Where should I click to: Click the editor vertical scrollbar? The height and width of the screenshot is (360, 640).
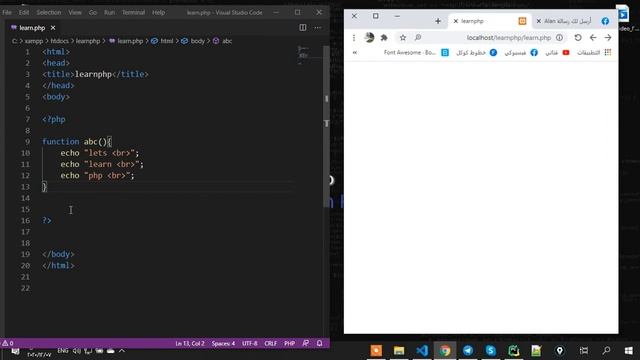tap(326, 127)
